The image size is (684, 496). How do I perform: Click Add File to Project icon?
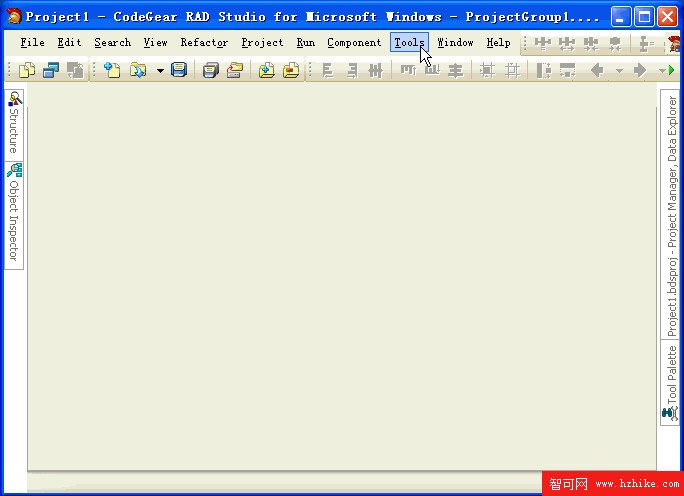pyautogui.click(x=267, y=70)
